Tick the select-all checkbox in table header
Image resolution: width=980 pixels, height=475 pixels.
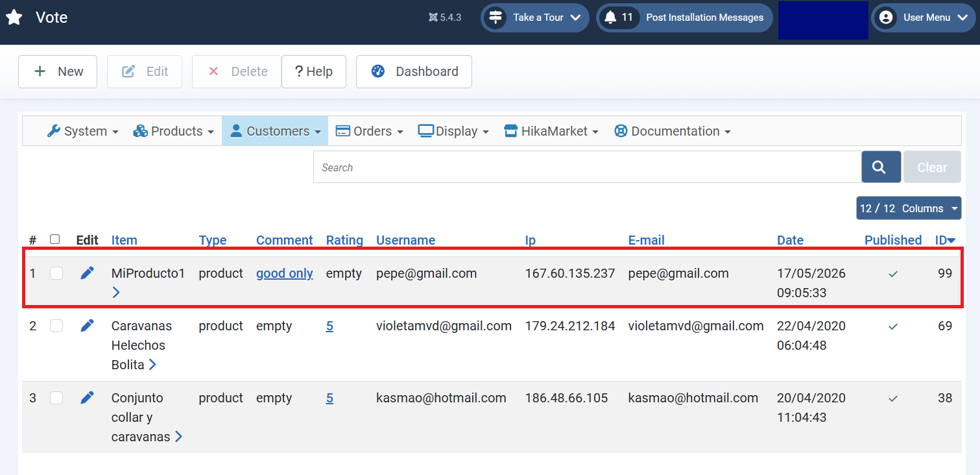[55, 239]
